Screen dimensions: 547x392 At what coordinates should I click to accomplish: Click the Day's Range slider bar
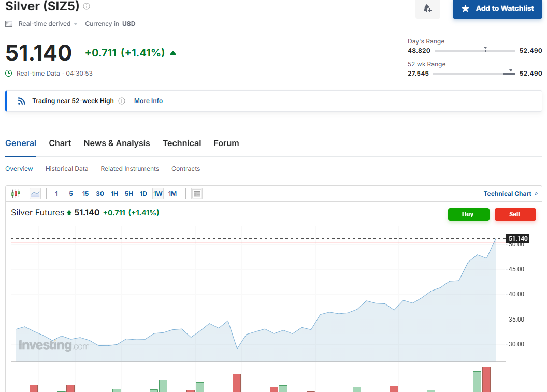(474, 51)
